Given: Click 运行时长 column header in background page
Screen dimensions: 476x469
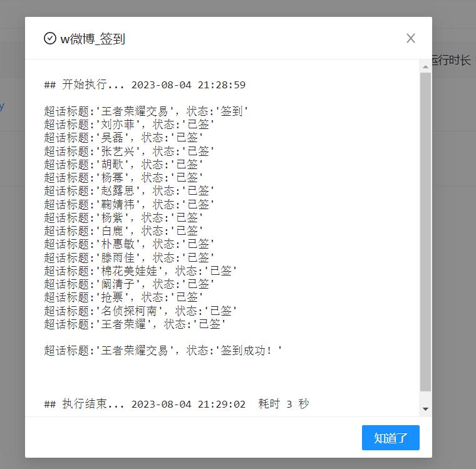Looking at the screenshot, I should 451,60.
